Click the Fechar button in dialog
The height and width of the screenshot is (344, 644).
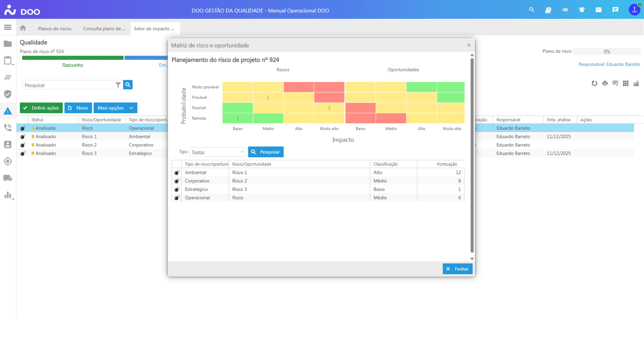coord(457,269)
